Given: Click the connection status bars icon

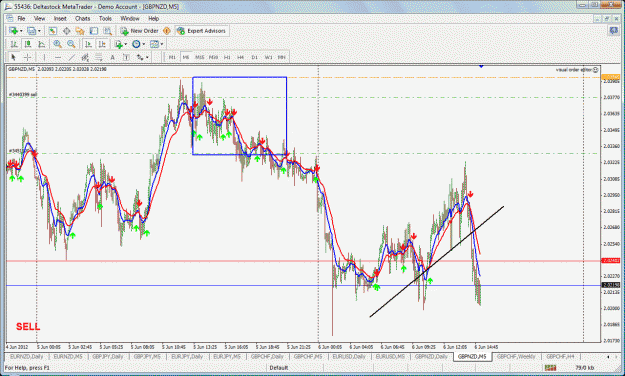Looking at the screenshot, I should pyautogui.click(x=550, y=367).
